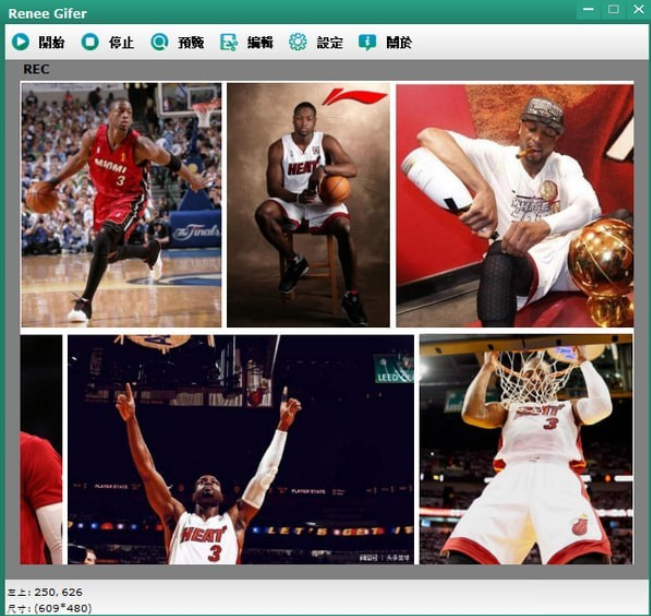Open the Edit (編輯) document icon
The width and height of the screenshot is (651, 616).
229,42
